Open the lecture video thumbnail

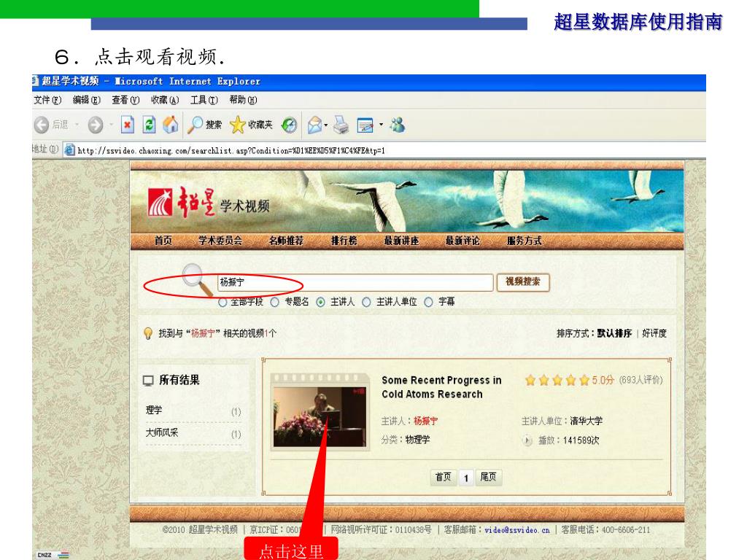pyautogui.click(x=320, y=412)
